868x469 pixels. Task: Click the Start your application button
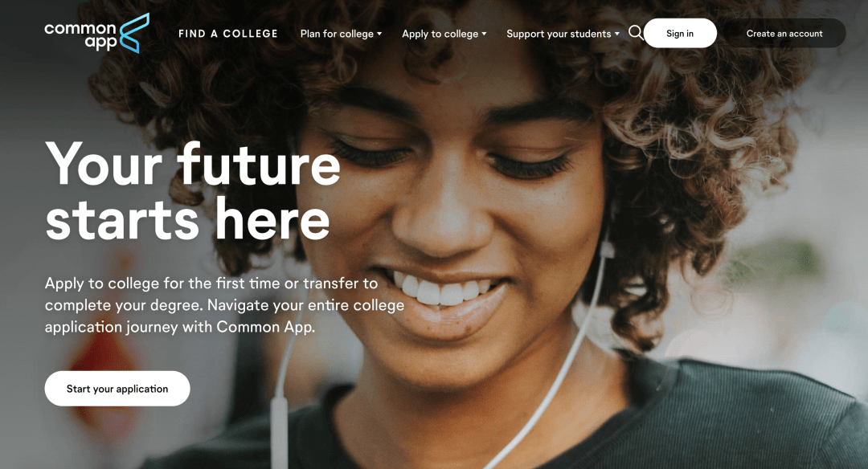(117, 389)
